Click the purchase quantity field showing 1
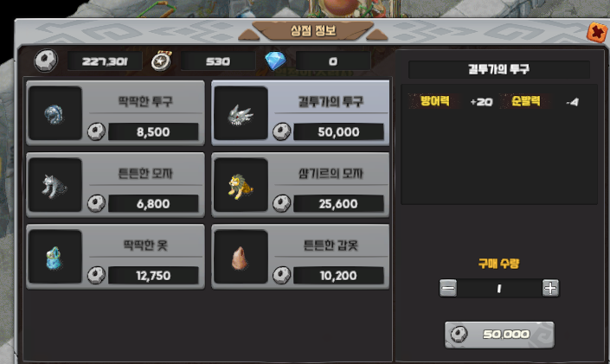 [x=499, y=289]
